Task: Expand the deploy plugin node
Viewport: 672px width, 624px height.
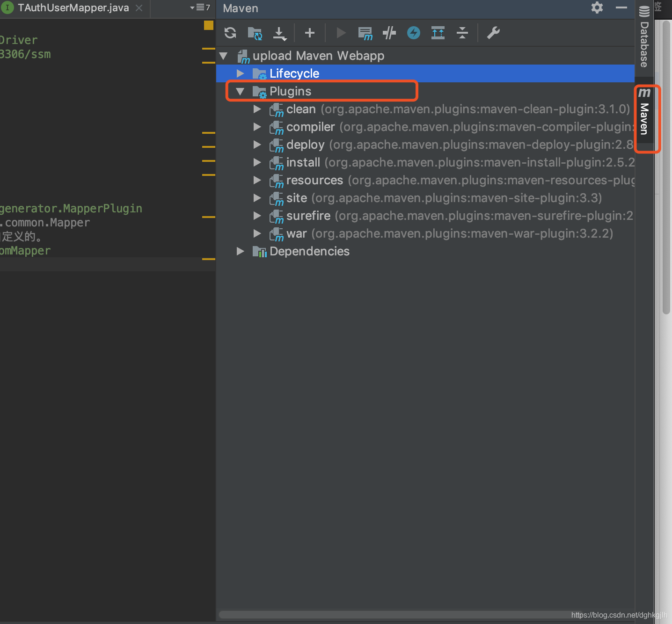Action: (x=257, y=145)
